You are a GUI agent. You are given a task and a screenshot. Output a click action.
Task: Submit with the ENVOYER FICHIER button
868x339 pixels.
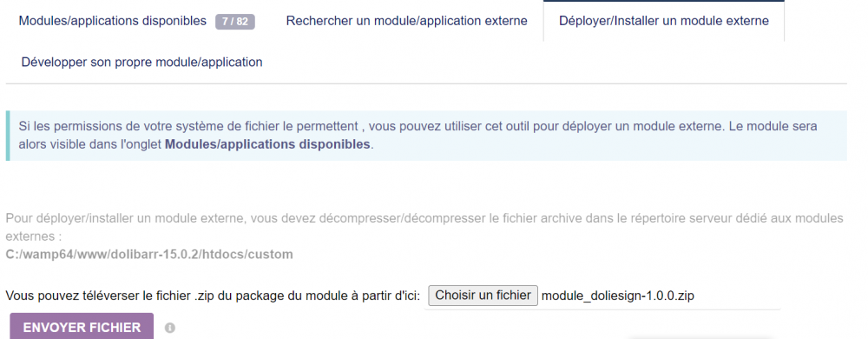[82, 328]
